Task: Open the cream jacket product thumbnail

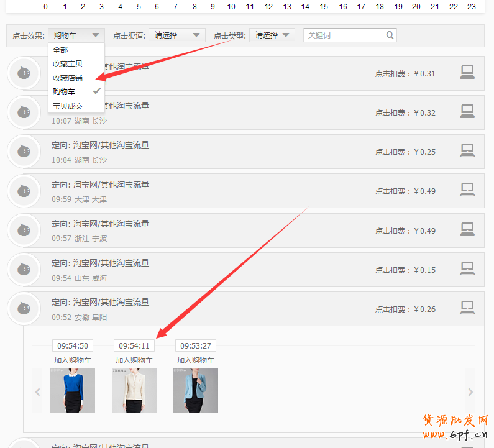Action: [134, 391]
